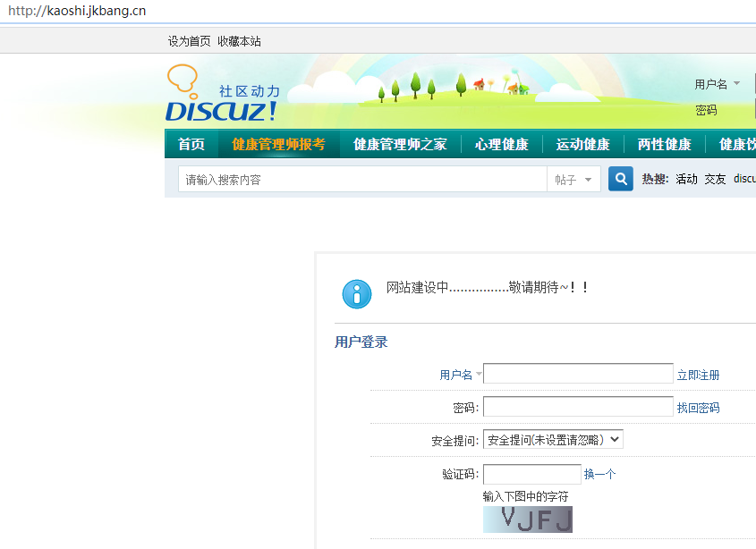Go to 健康管理师之家 section
The width and height of the screenshot is (756, 549).
coord(400,144)
